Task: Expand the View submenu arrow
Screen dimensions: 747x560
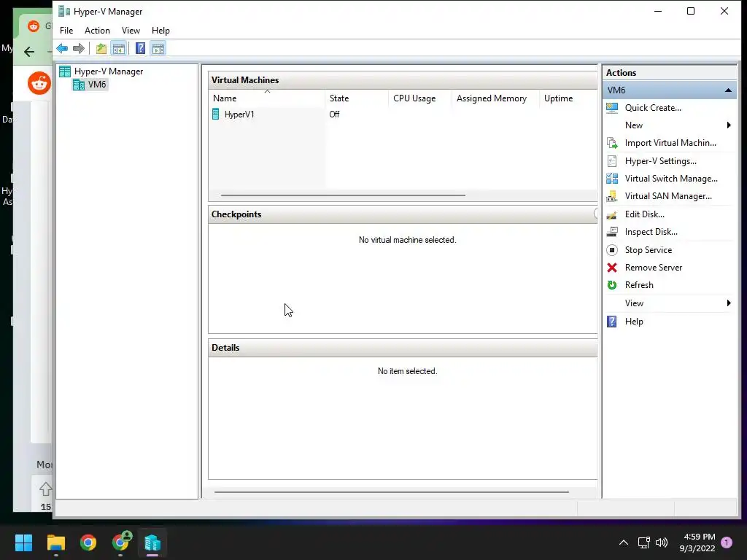Action: coord(729,303)
